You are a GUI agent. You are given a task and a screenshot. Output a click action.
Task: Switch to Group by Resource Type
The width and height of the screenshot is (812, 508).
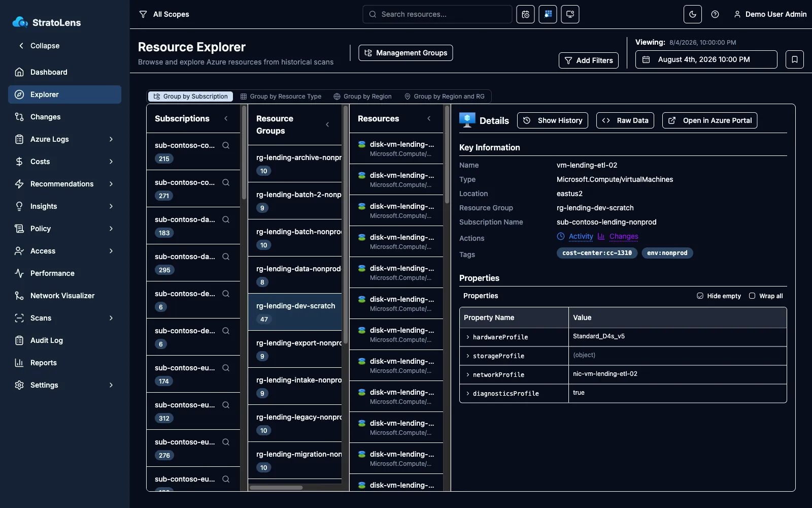pyautogui.click(x=281, y=97)
